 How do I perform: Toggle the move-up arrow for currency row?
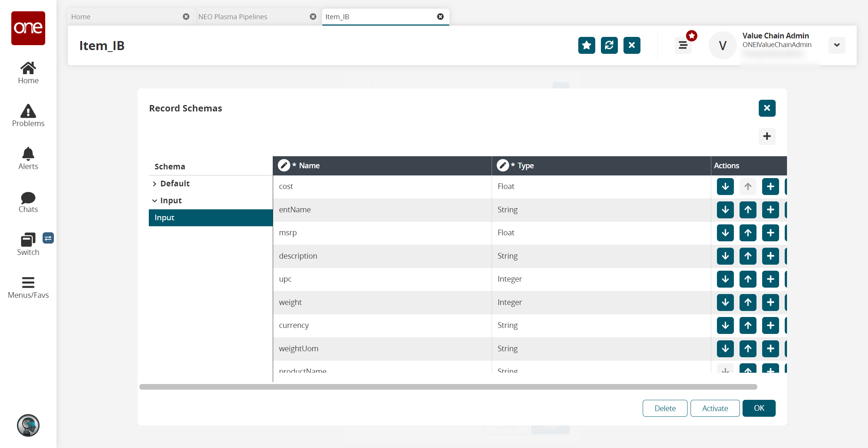pyautogui.click(x=747, y=325)
